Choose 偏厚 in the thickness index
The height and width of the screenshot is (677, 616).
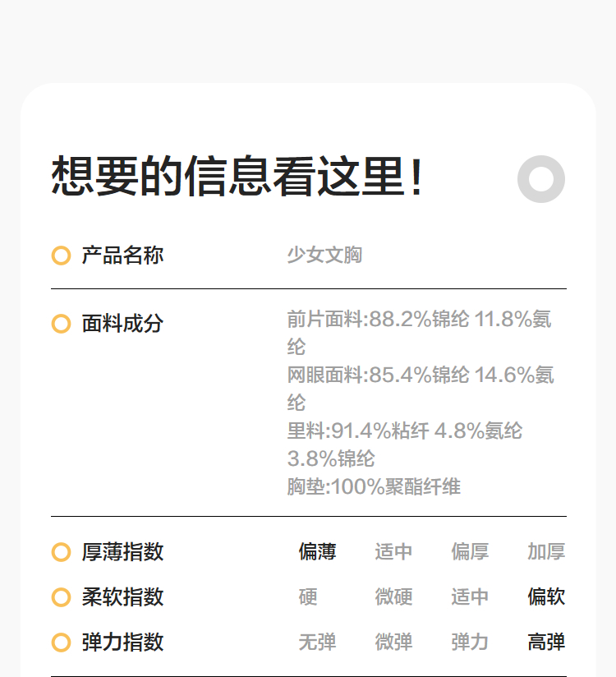tap(470, 552)
